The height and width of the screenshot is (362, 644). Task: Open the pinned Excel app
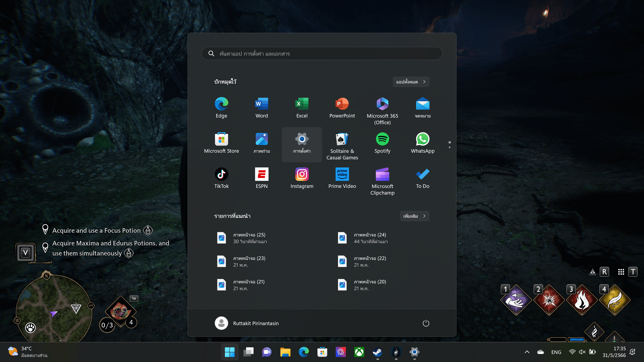302,108
